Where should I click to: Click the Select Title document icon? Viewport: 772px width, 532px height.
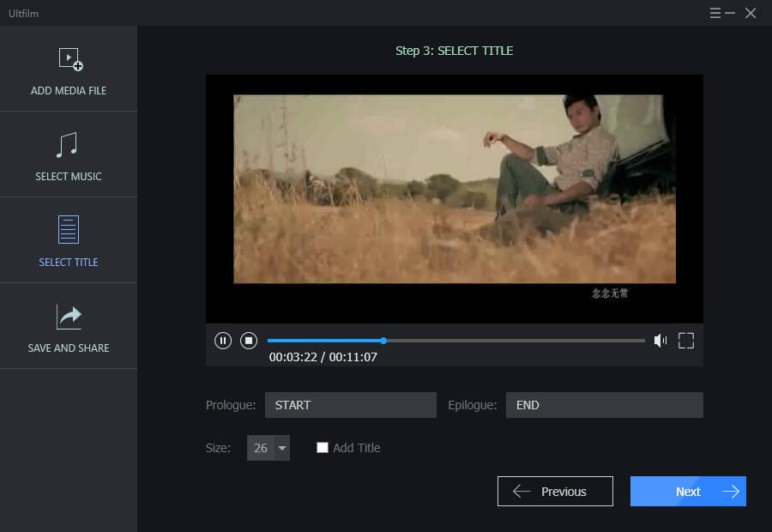pyautogui.click(x=69, y=230)
